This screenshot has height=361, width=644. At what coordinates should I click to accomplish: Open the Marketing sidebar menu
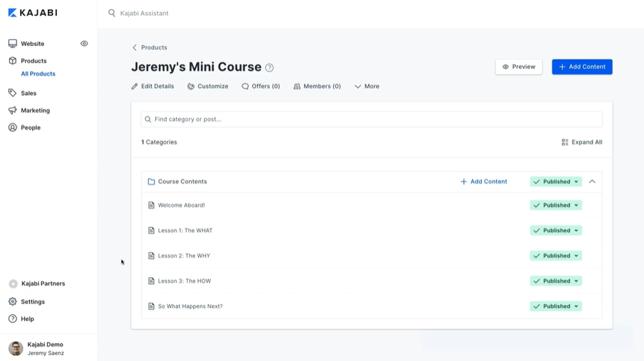(35, 110)
